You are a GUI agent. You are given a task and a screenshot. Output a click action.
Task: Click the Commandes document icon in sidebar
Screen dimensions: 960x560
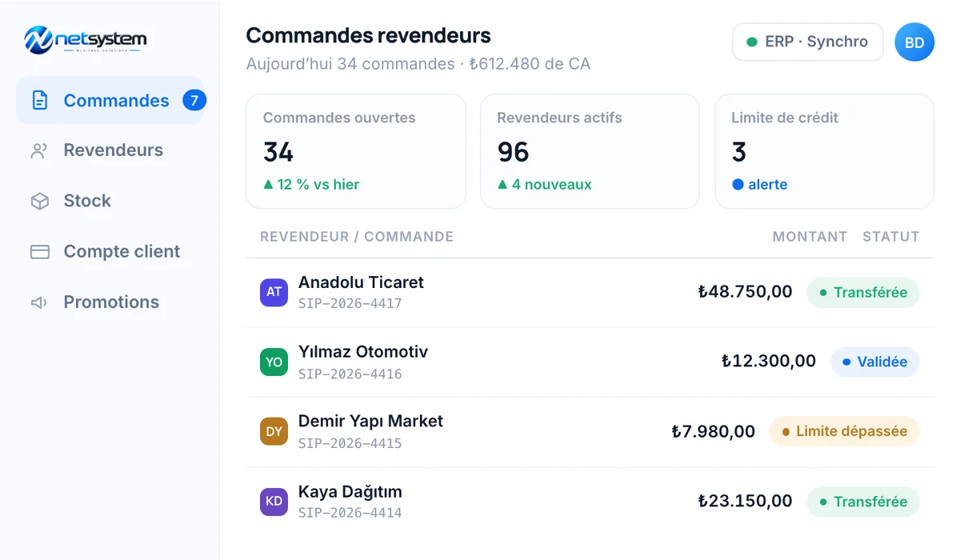click(39, 100)
